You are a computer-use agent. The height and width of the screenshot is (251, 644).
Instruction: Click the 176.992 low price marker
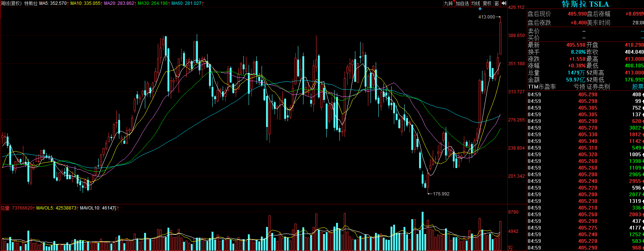coord(441,194)
